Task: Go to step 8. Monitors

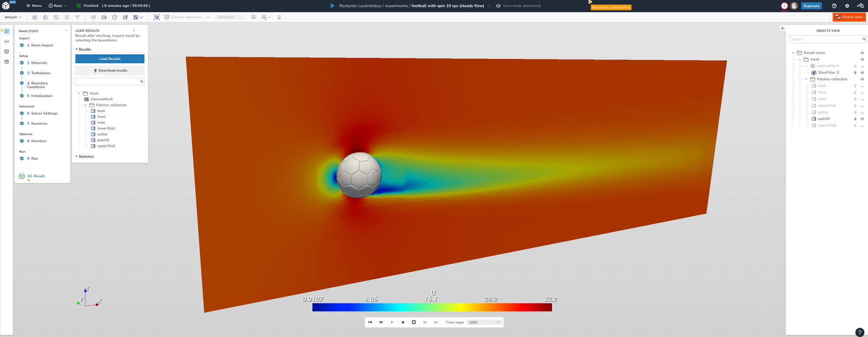Action: tap(37, 141)
